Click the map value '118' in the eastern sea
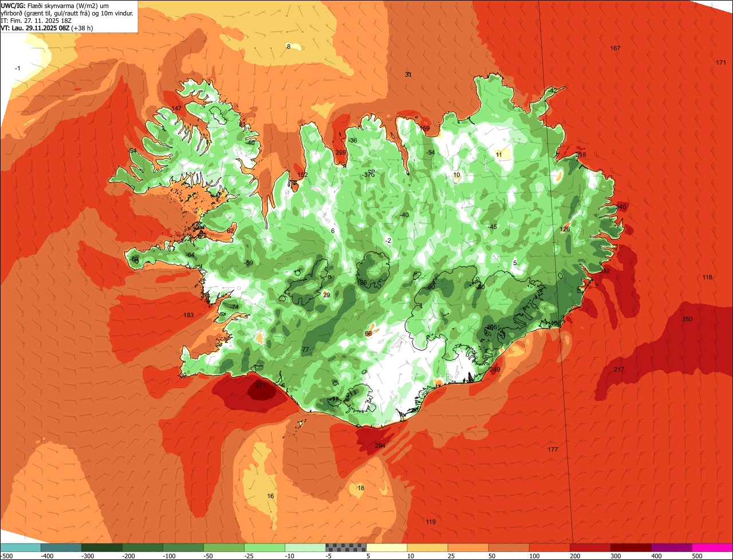This screenshot has width=733, height=560. (707, 277)
